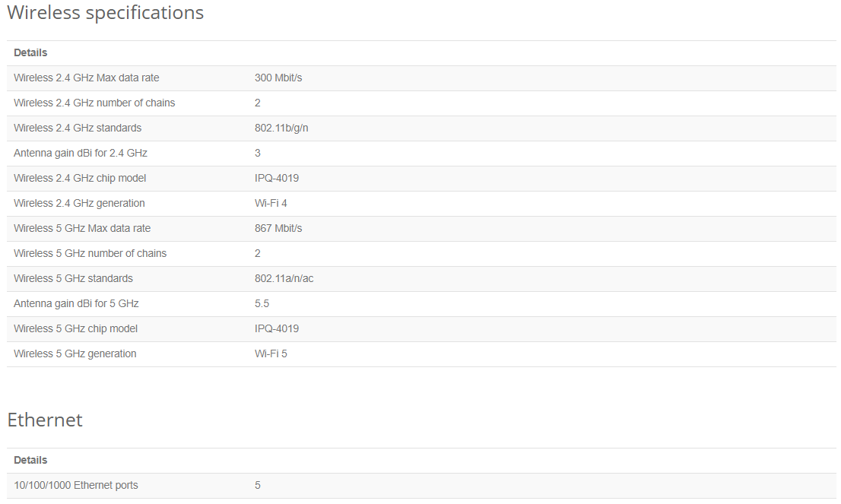
Task: Click the 10/100/1000 Ethernet ports label
Action: (x=76, y=485)
